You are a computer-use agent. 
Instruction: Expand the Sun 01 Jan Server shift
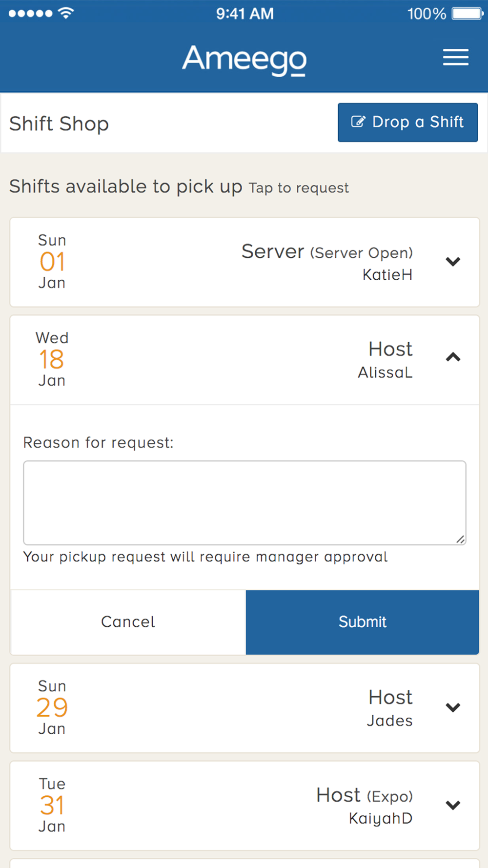pyautogui.click(x=453, y=262)
